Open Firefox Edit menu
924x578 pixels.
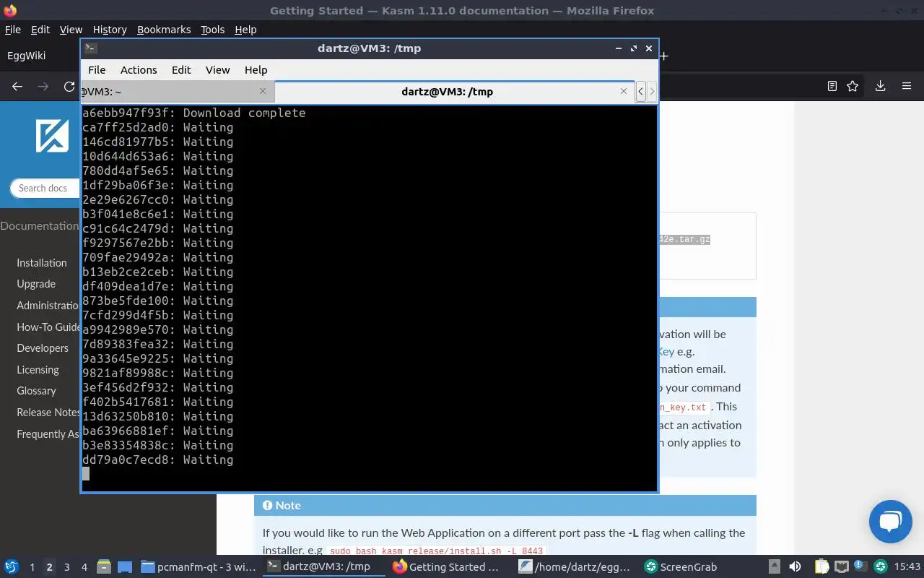coord(40,30)
